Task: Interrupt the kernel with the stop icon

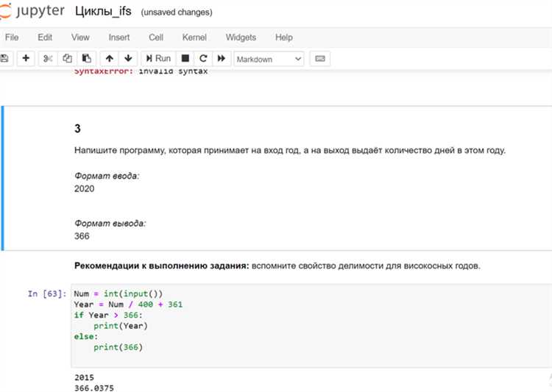Action: (185, 58)
